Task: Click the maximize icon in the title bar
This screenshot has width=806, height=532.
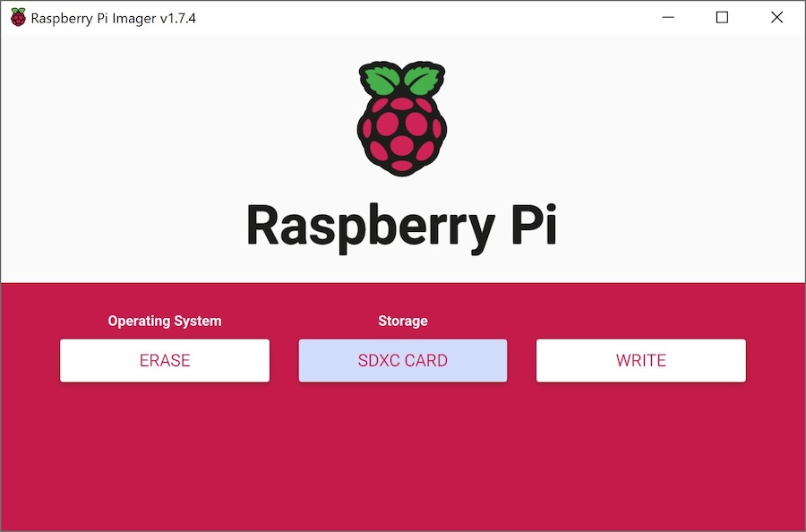Action: tap(722, 17)
